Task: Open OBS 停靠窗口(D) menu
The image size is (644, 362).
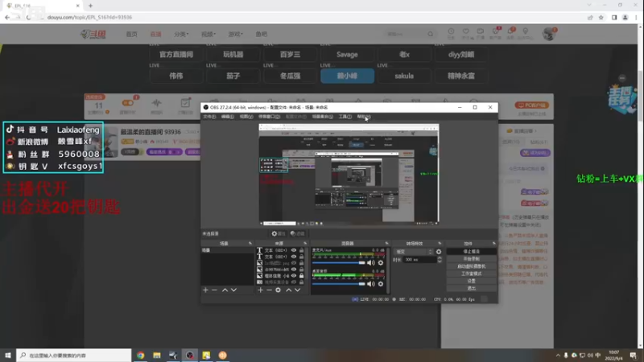Action: 269,117
